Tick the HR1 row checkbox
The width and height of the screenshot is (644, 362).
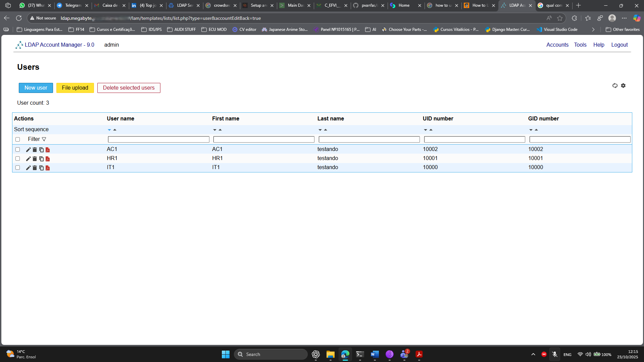pos(18,159)
